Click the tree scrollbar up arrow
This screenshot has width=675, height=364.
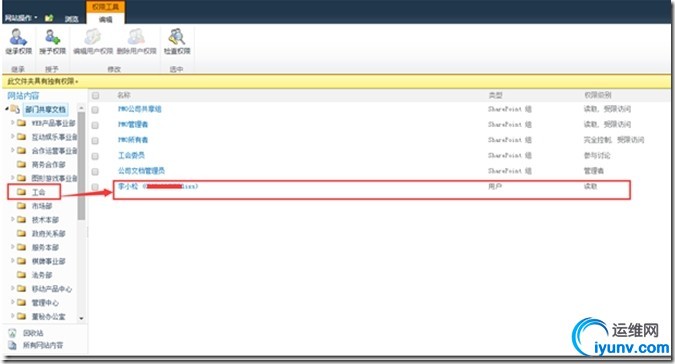[81, 107]
